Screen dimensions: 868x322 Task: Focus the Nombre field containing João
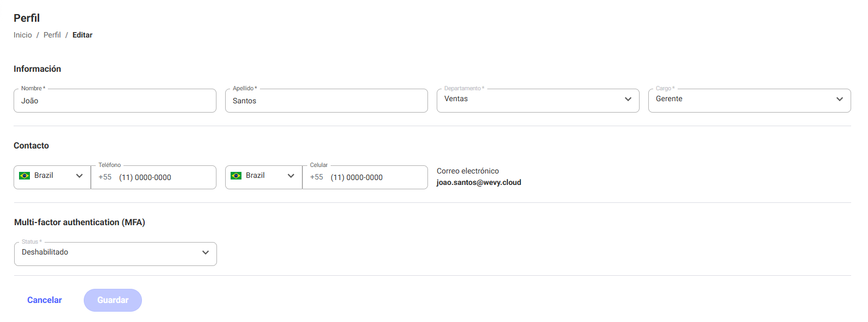[x=115, y=101]
